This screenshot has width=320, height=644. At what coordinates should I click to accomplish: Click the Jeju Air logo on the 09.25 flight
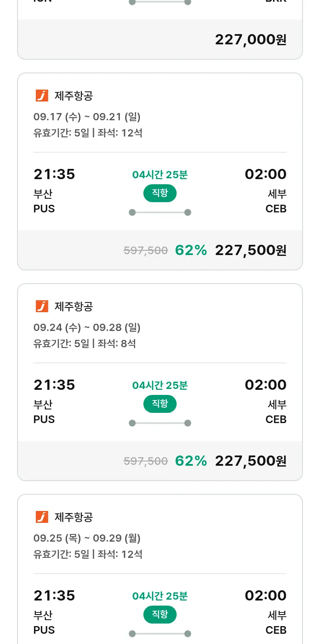(x=42, y=517)
